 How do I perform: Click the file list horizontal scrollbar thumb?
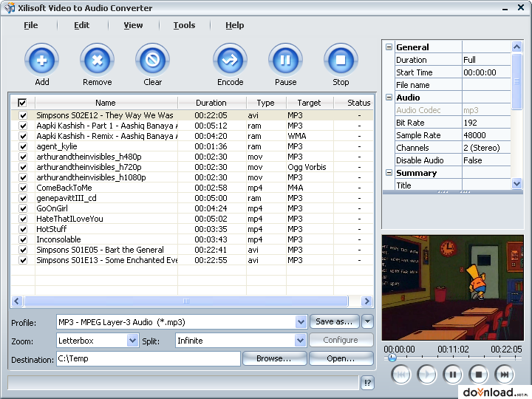click(x=186, y=301)
